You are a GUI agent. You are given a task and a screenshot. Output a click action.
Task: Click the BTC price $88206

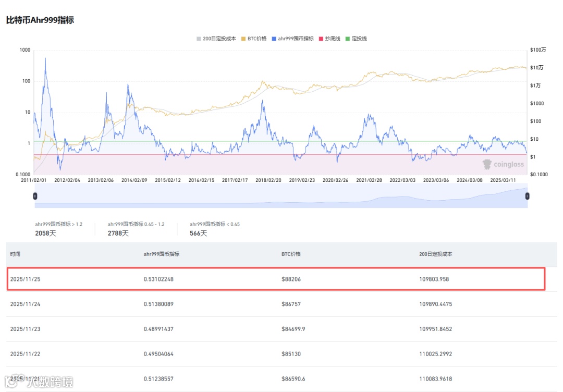pos(291,279)
